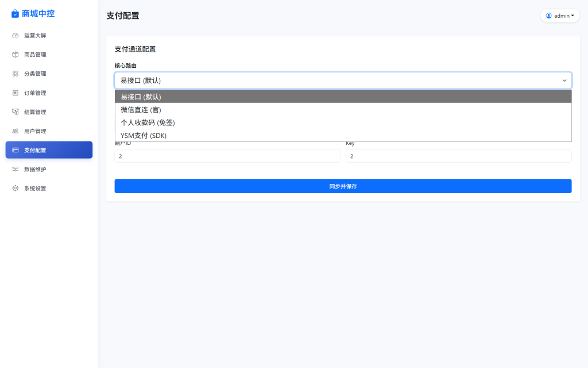Click the 分类管理 category grid icon

pyautogui.click(x=14, y=73)
